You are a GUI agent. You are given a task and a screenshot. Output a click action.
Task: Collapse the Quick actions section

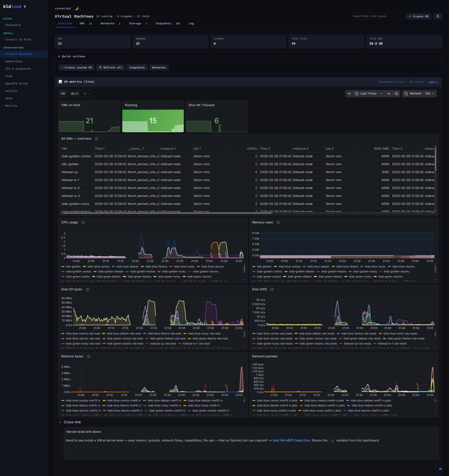[72, 56]
